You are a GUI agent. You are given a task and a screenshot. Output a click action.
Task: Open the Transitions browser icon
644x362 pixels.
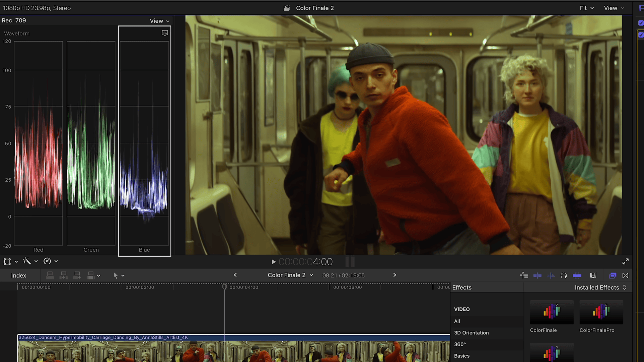(625, 276)
